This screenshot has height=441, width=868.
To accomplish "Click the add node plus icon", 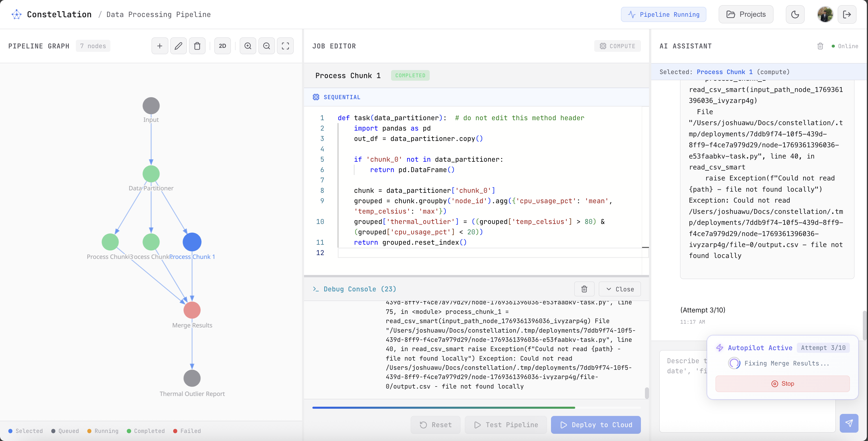I will tap(160, 46).
